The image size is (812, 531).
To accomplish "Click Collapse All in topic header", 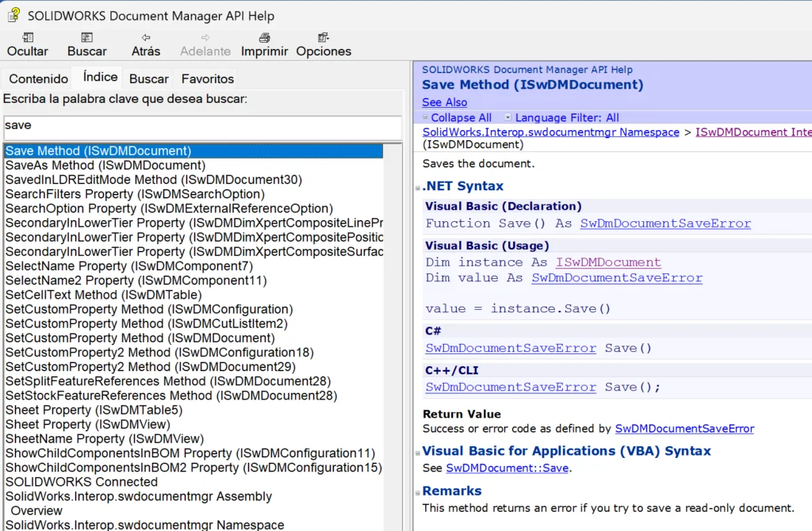I will pyautogui.click(x=461, y=117).
